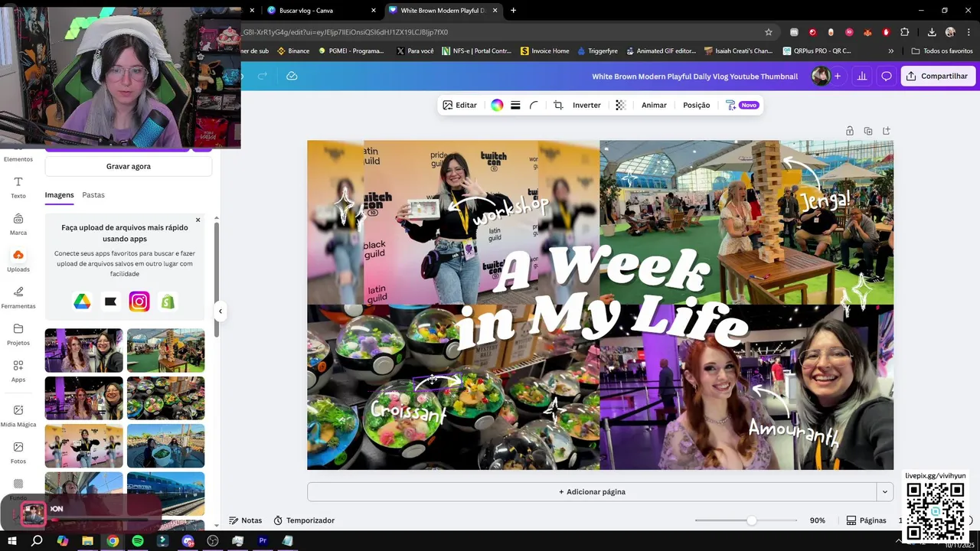Select the Uploads sidebar icon
Screen dimensions: 980x551
pos(18,261)
